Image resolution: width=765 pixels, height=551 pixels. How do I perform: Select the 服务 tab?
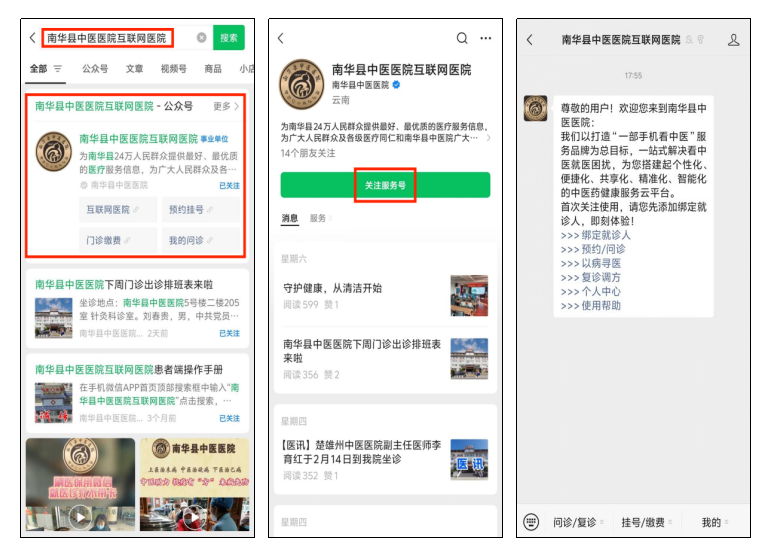pyautogui.click(x=318, y=218)
